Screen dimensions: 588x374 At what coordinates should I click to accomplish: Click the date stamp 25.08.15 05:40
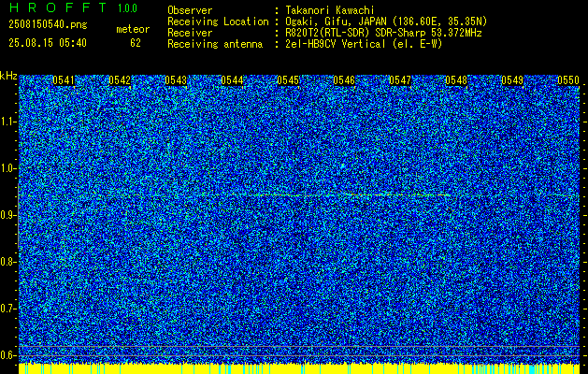[x=48, y=43]
